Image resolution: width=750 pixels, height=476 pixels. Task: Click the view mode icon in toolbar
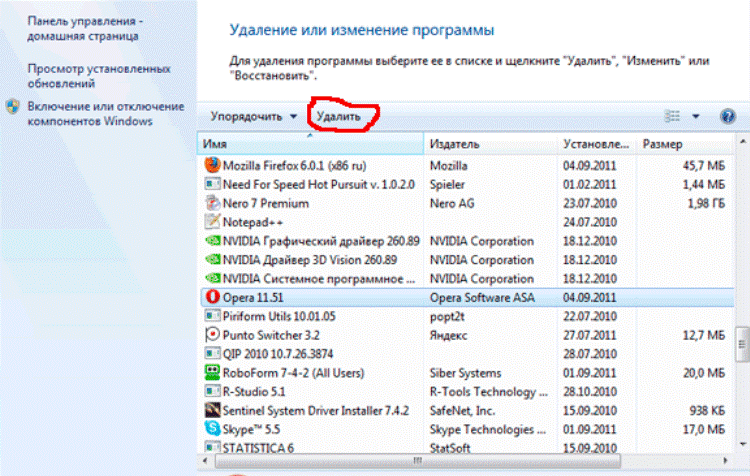coord(672,116)
